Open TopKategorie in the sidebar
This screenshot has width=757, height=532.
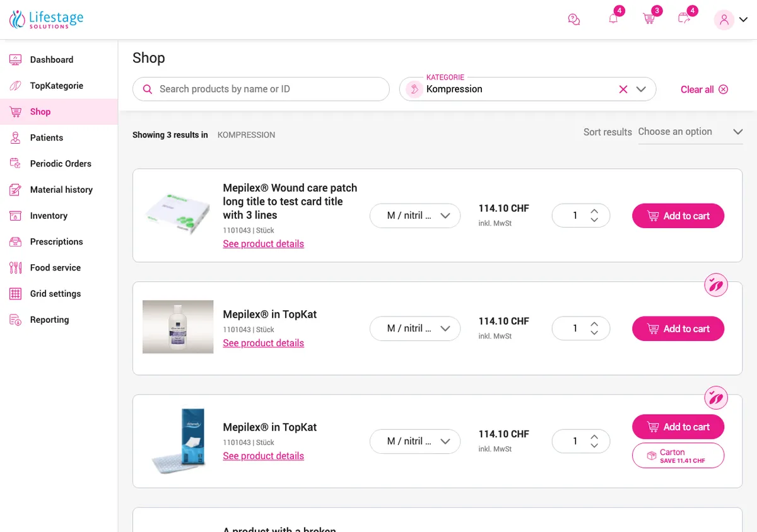pyautogui.click(x=59, y=86)
